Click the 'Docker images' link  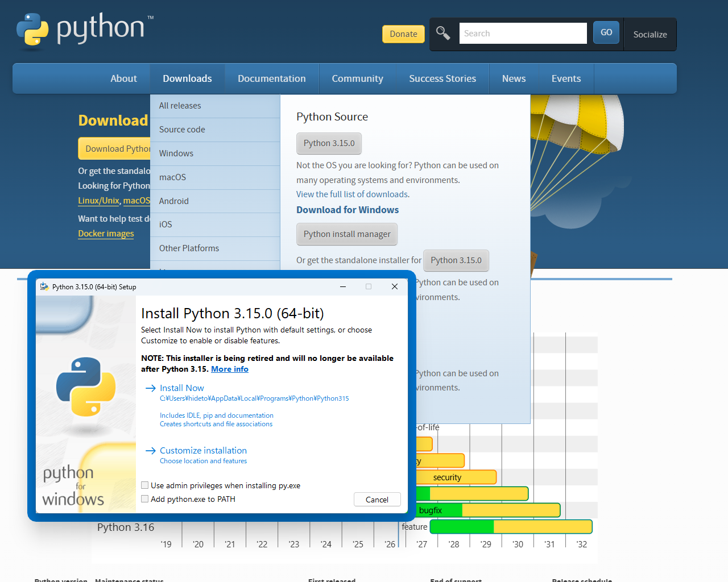pyautogui.click(x=106, y=234)
